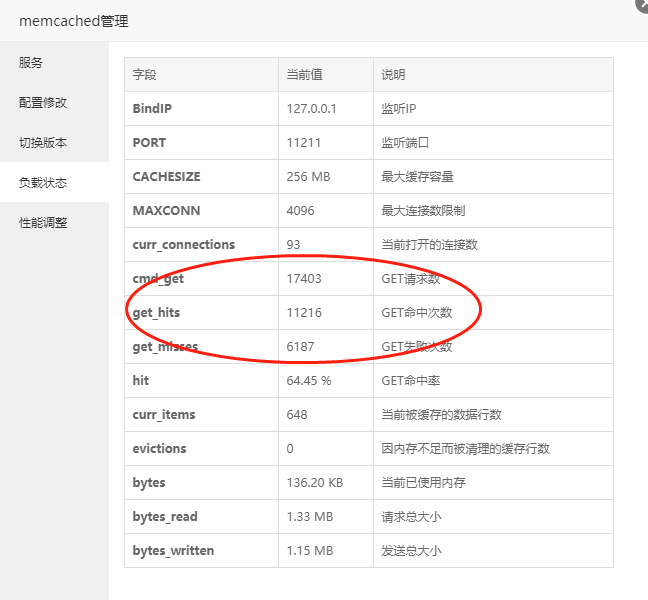Select the 负载状态 sidebar tab
The image size is (648, 600).
tap(43, 183)
